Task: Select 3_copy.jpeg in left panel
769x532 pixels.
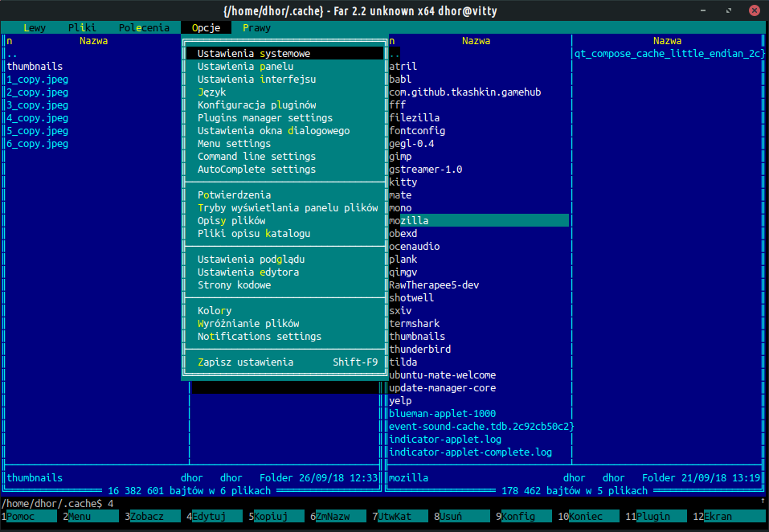Action: pyautogui.click(x=37, y=105)
